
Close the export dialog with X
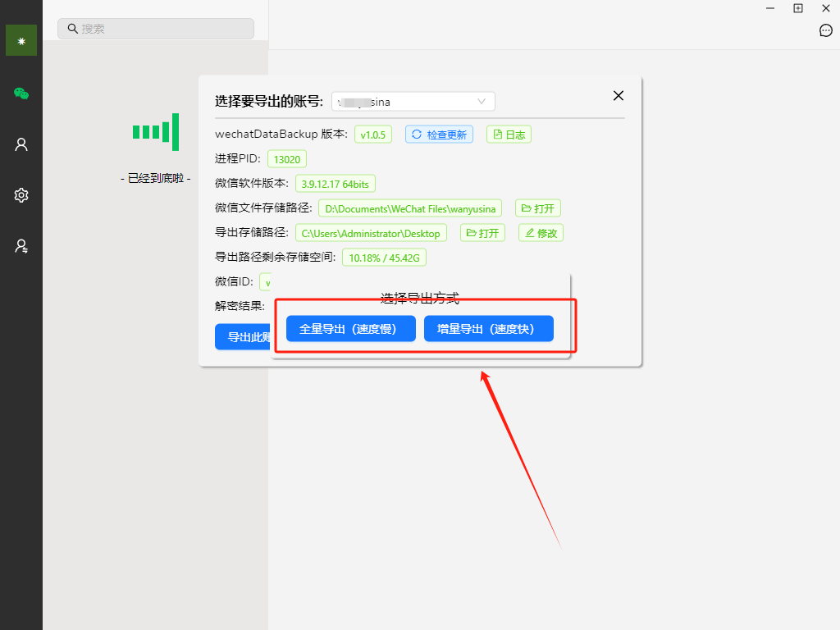tap(619, 95)
